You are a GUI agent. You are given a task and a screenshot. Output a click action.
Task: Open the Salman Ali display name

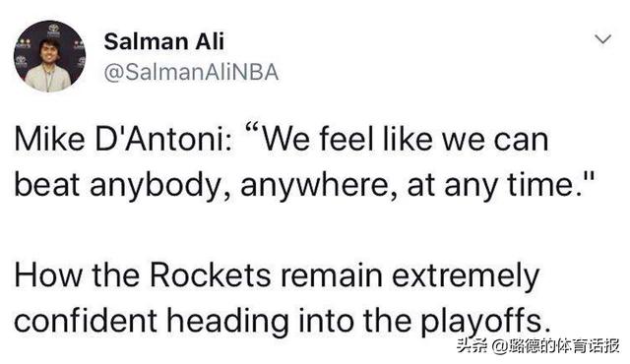click(164, 41)
